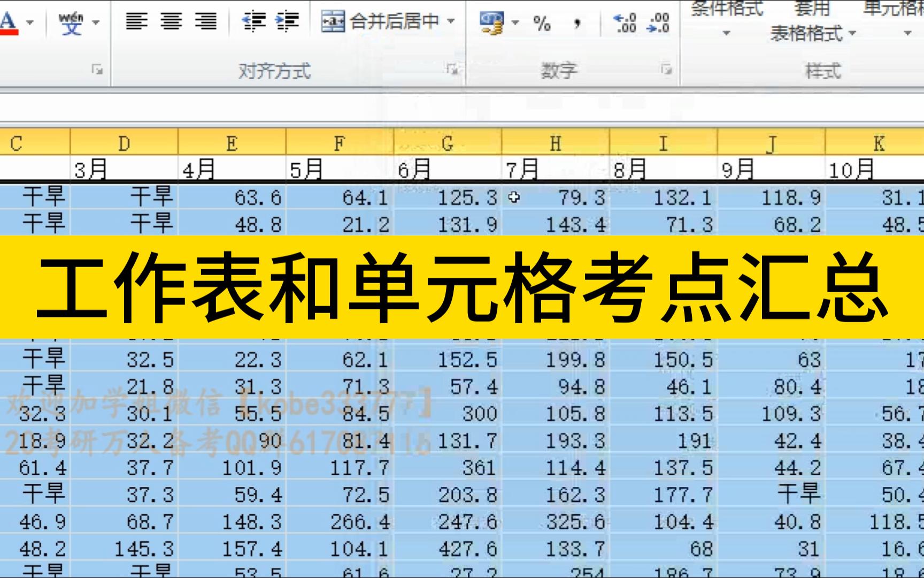Select the cell containing 132.1
The image size is (924, 578).
coord(664,197)
